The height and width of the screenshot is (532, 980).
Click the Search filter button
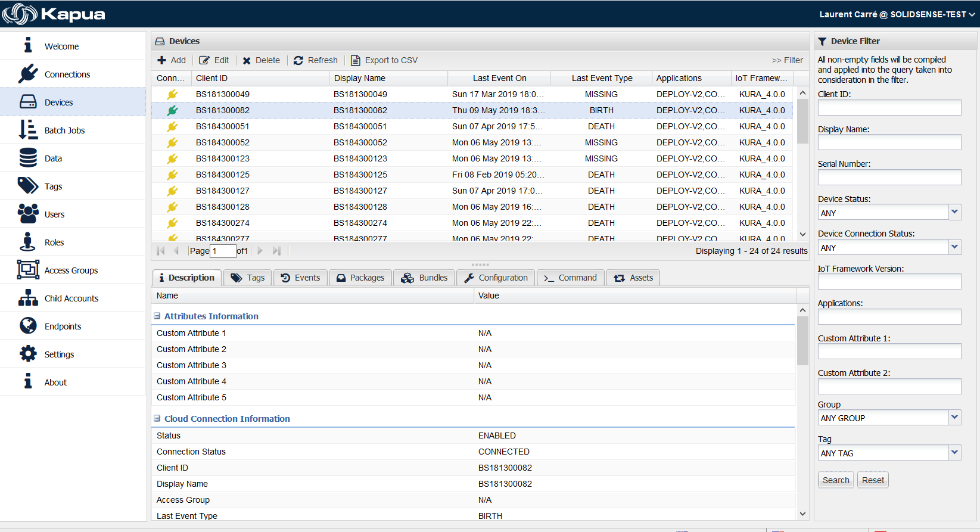[x=836, y=480]
